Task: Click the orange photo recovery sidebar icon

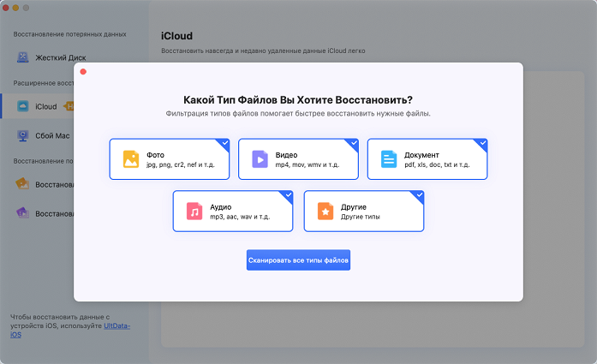Action: click(x=22, y=184)
